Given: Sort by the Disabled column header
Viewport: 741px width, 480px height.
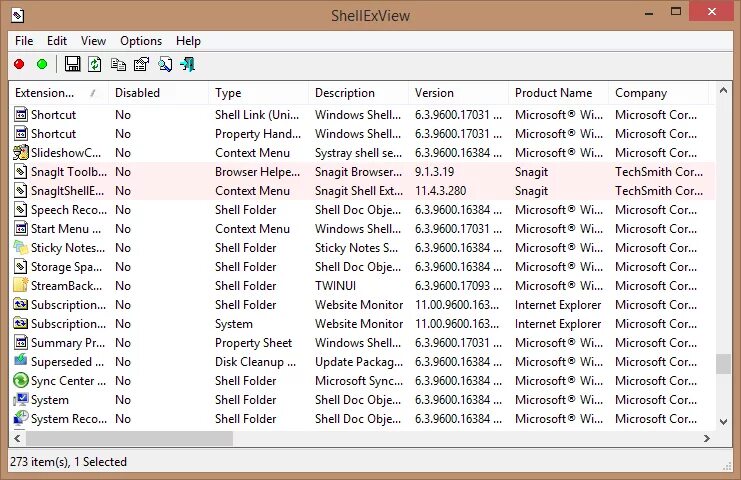Looking at the screenshot, I should click(x=158, y=93).
